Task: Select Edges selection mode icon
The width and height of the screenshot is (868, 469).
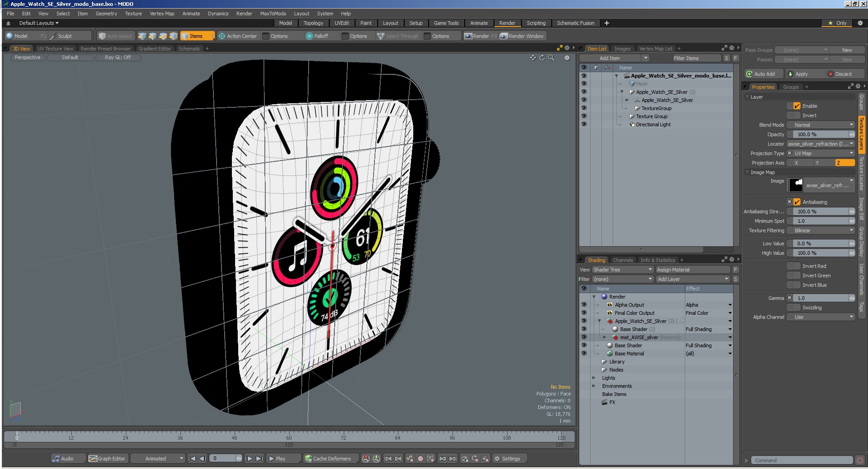Action: coord(152,36)
